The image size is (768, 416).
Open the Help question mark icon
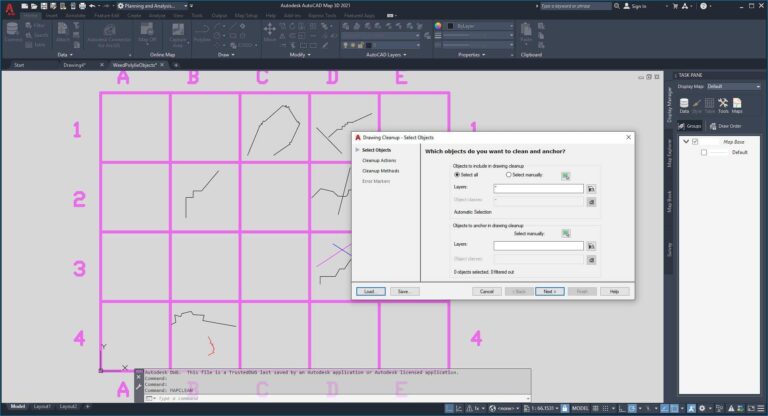click(x=703, y=6)
